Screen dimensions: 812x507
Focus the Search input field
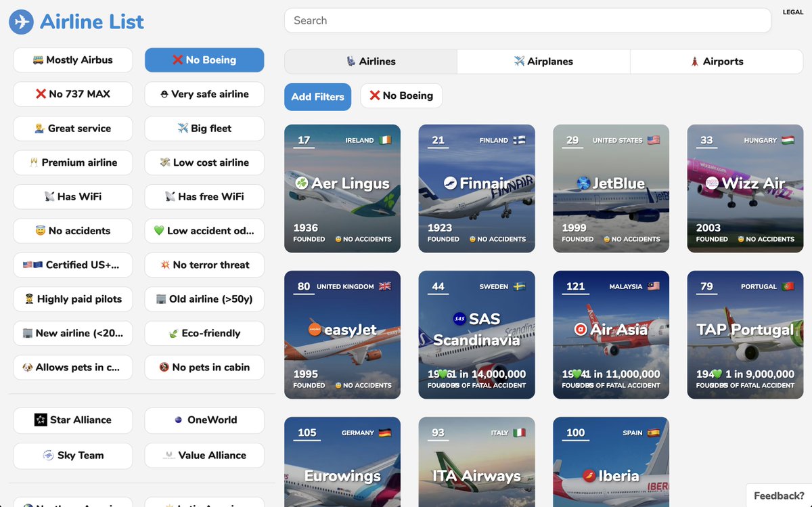[528, 20]
